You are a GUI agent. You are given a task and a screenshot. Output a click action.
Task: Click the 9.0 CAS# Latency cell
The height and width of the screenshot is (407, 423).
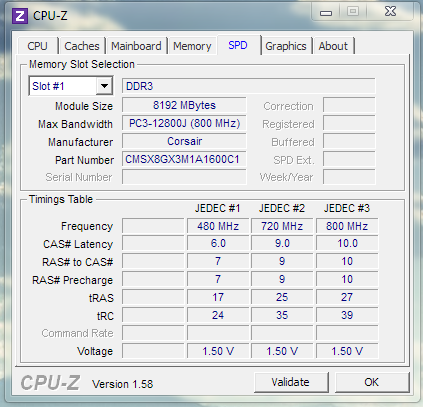tap(282, 243)
